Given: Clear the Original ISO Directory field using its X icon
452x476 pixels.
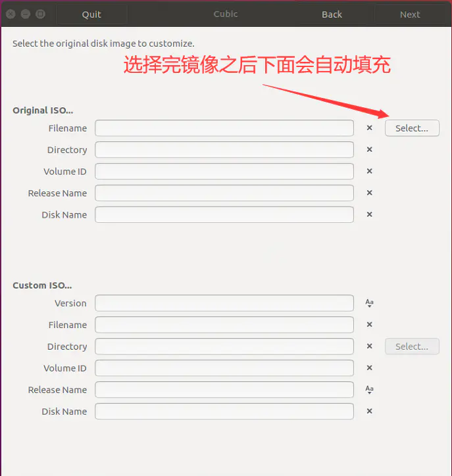Looking at the screenshot, I should pos(369,150).
